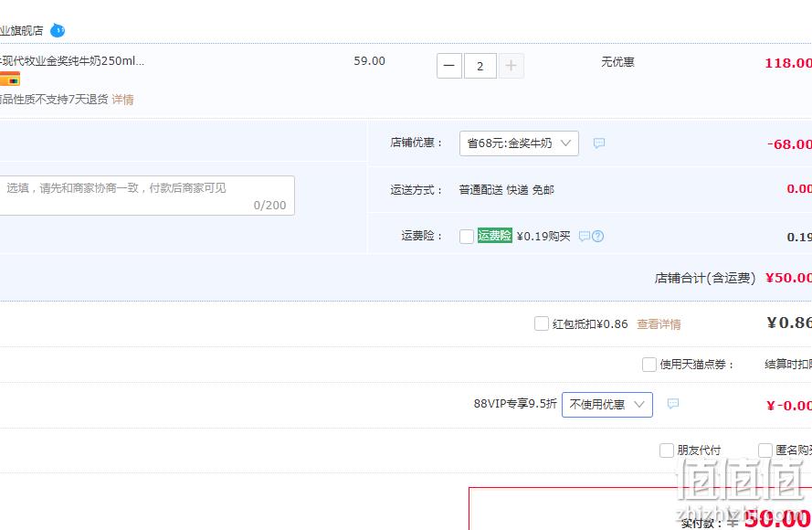Click the 普通配送 快递 免邮 shipping text
The width and height of the screenshot is (812, 530).
(506, 190)
